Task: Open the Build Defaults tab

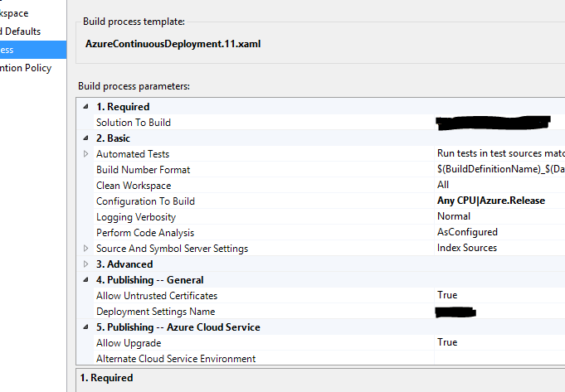Action: pos(21,31)
